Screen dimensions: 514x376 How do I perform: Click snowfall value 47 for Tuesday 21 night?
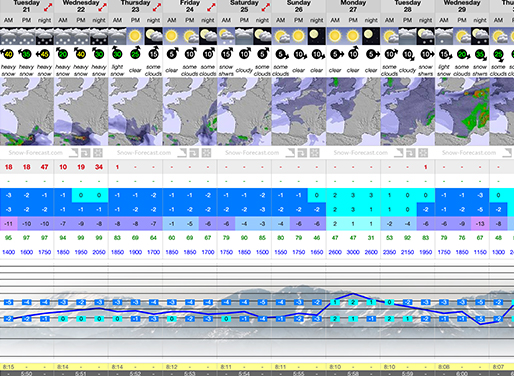[x=44, y=167]
